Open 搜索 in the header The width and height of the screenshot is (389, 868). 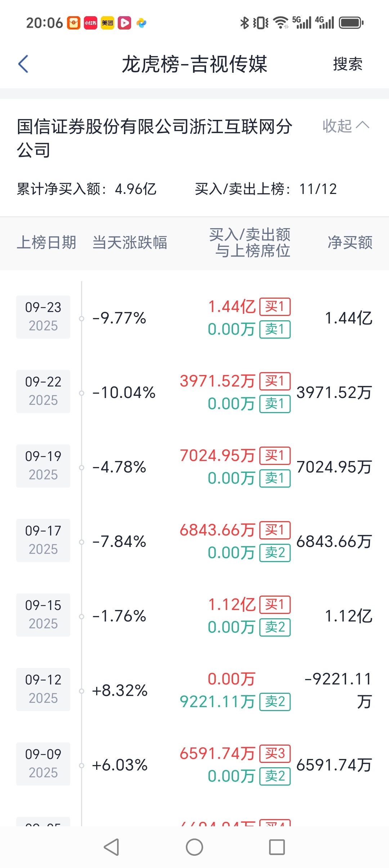click(348, 64)
